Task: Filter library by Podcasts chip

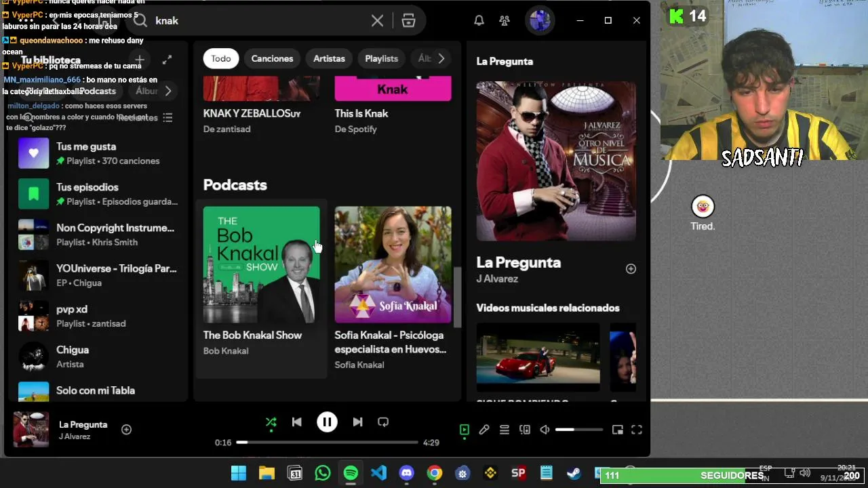Action: (x=98, y=91)
